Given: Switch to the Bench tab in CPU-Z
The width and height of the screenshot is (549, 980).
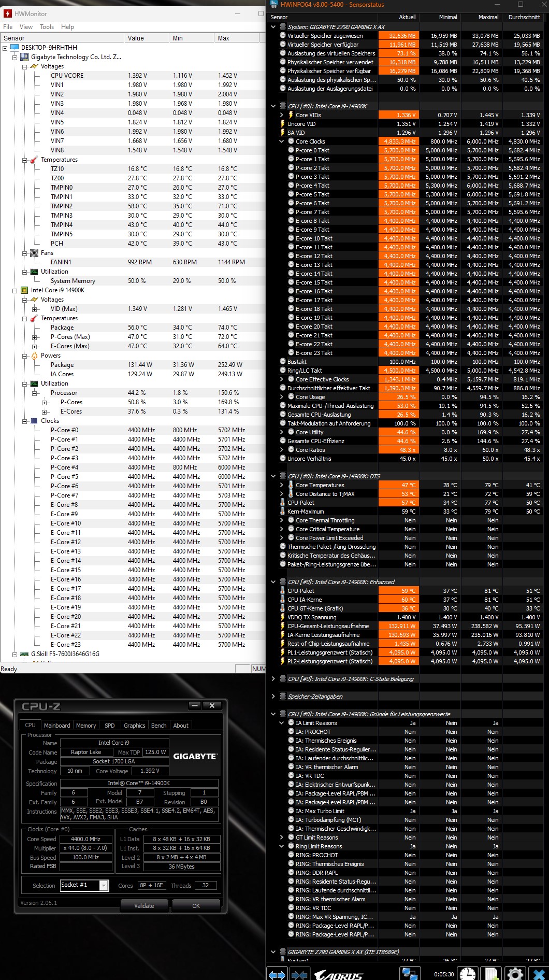Looking at the screenshot, I should coord(159,726).
